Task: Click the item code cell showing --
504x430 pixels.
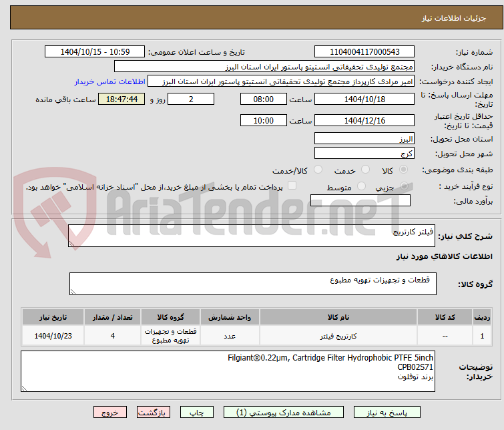Action: 445,336
